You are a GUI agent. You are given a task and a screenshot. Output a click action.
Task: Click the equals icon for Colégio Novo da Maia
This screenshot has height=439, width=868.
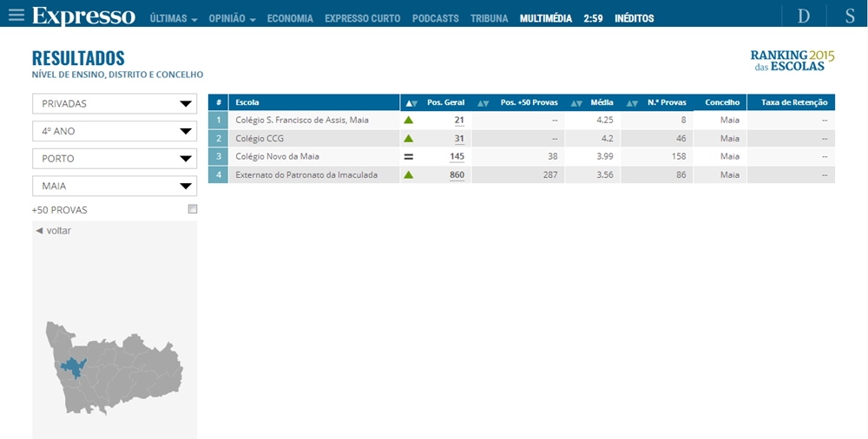pyautogui.click(x=409, y=157)
